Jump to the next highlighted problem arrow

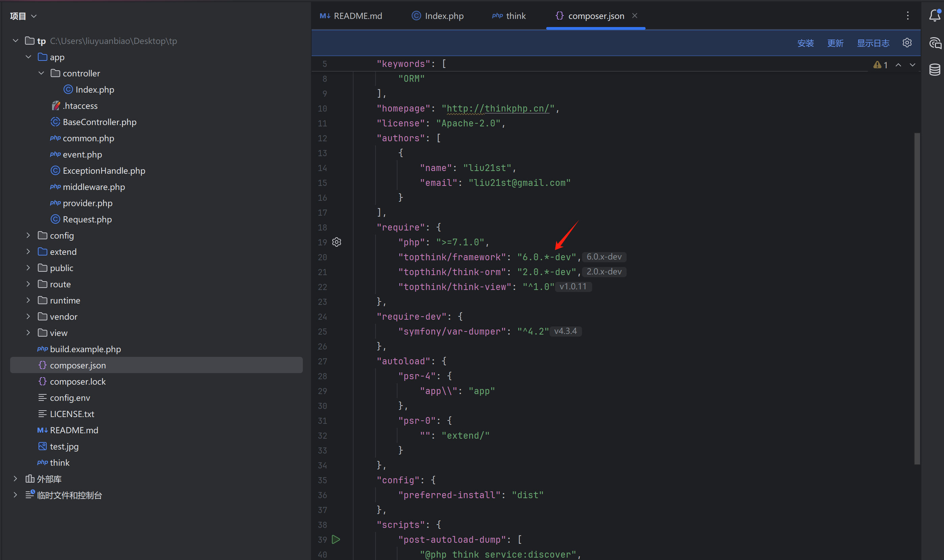912,65
